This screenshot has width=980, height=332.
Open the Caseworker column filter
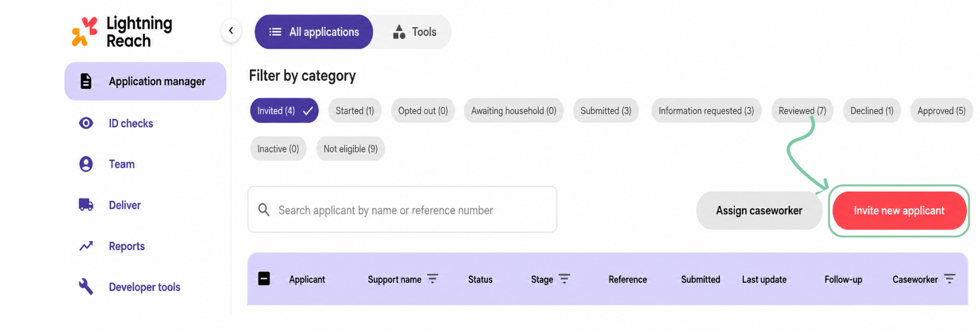pyautogui.click(x=949, y=279)
